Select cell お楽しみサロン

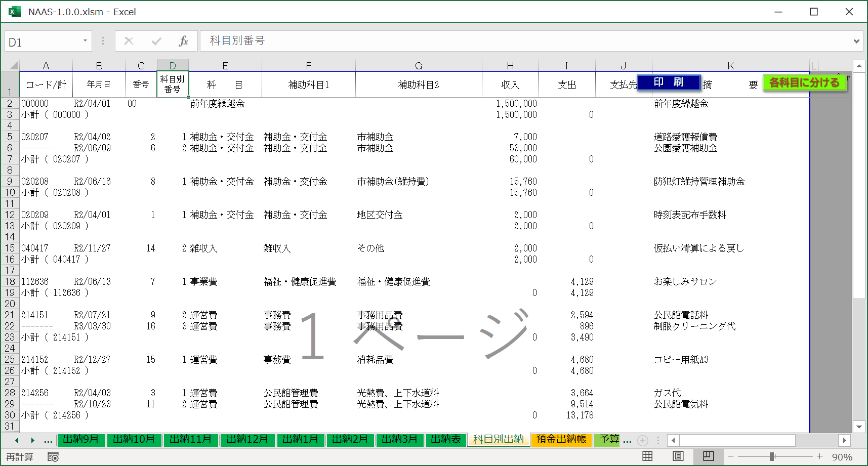tap(730, 281)
